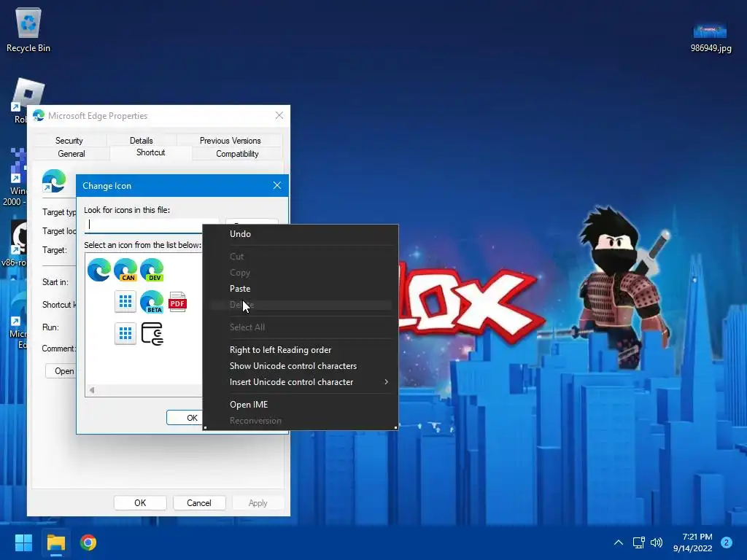Open the notification center badge
The height and width of the screenshot is (560, 747).
[726, 542]
